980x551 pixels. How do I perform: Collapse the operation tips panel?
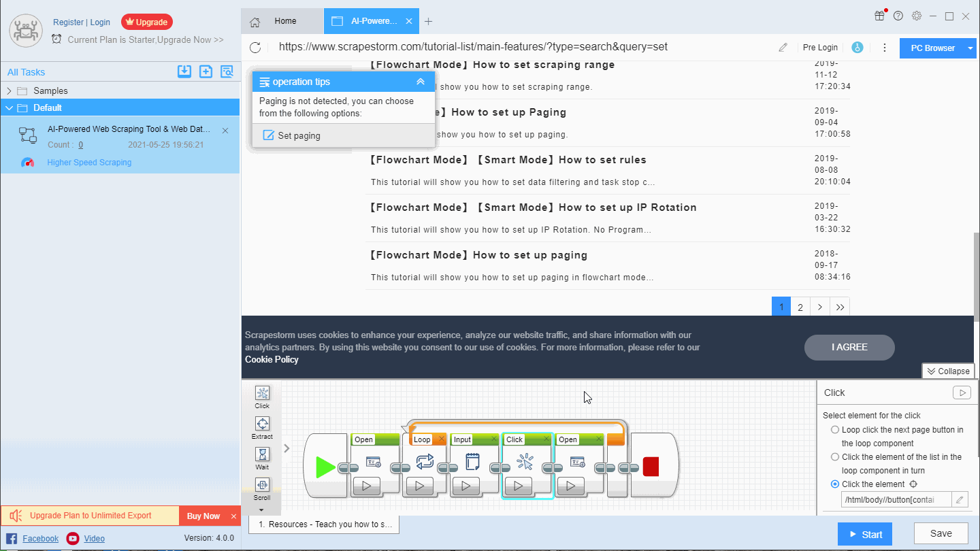421,82
